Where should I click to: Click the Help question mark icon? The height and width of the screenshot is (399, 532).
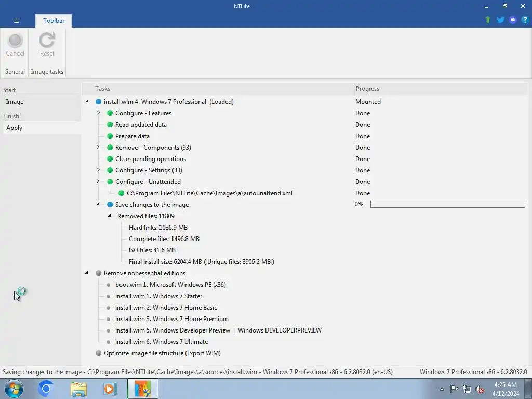[525, 20]
